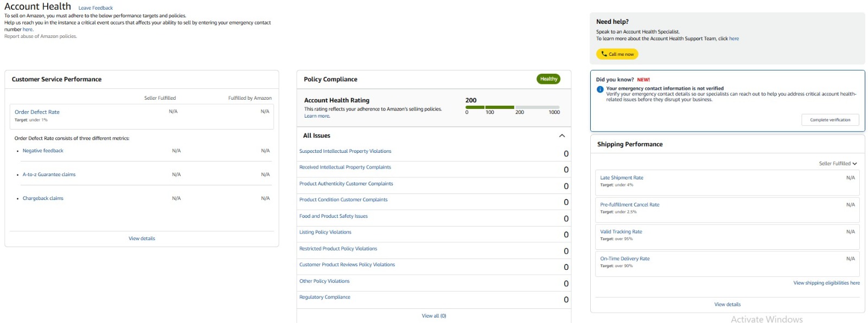This screenshot has width=868, height=323.
Task: Open Other Policy Violations link
Action: tap(324, 281)
